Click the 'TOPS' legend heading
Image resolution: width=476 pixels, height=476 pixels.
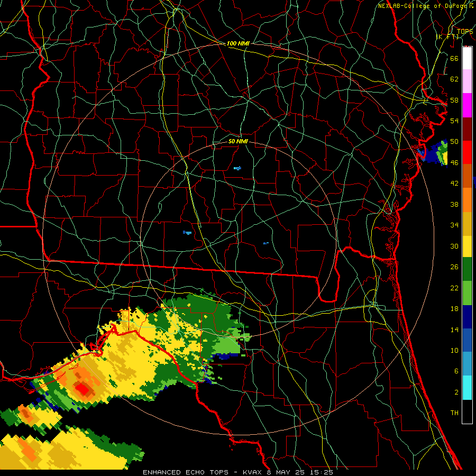[x=465, y=32]
